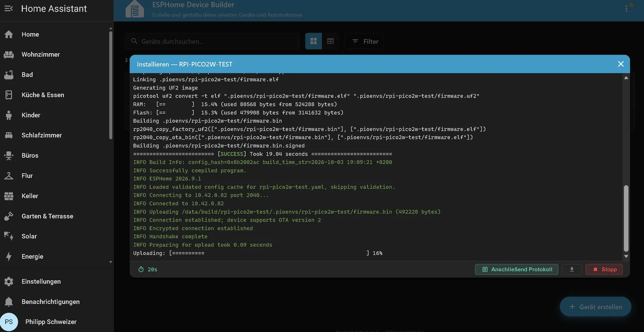Click the Flur coat hanger icon

click(x=9, y=176)
